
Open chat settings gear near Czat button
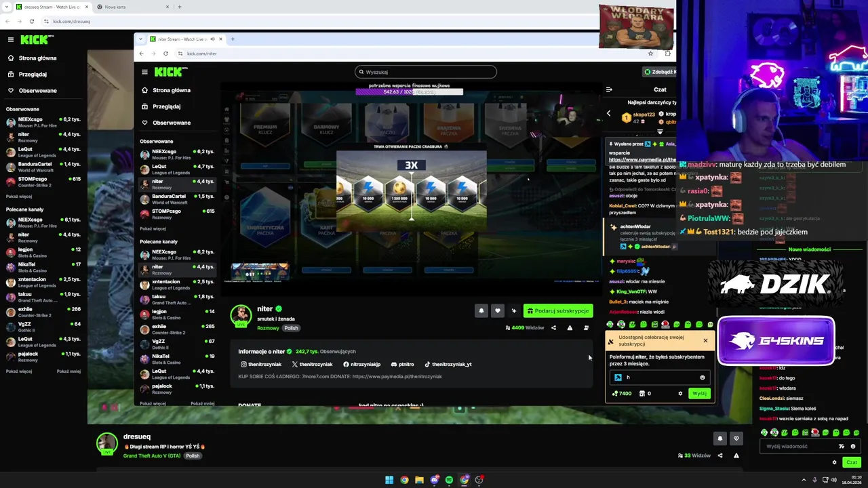(834, 462)
